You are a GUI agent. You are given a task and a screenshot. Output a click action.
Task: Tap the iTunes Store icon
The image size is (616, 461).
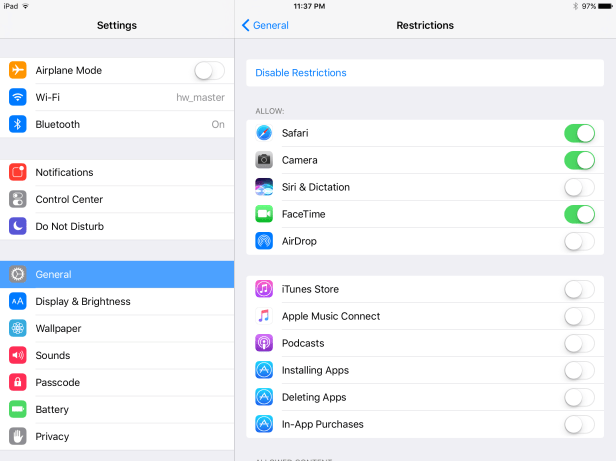[x=264, y=289]
